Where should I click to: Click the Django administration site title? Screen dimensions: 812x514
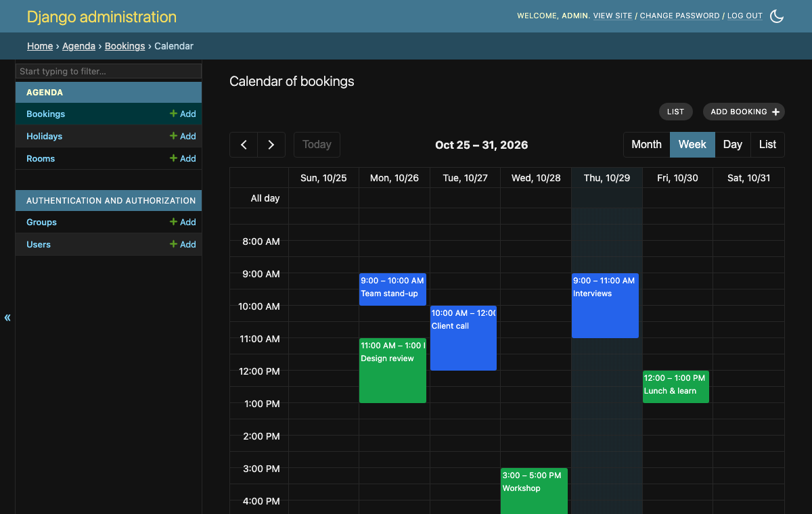(x=101, y=17)
